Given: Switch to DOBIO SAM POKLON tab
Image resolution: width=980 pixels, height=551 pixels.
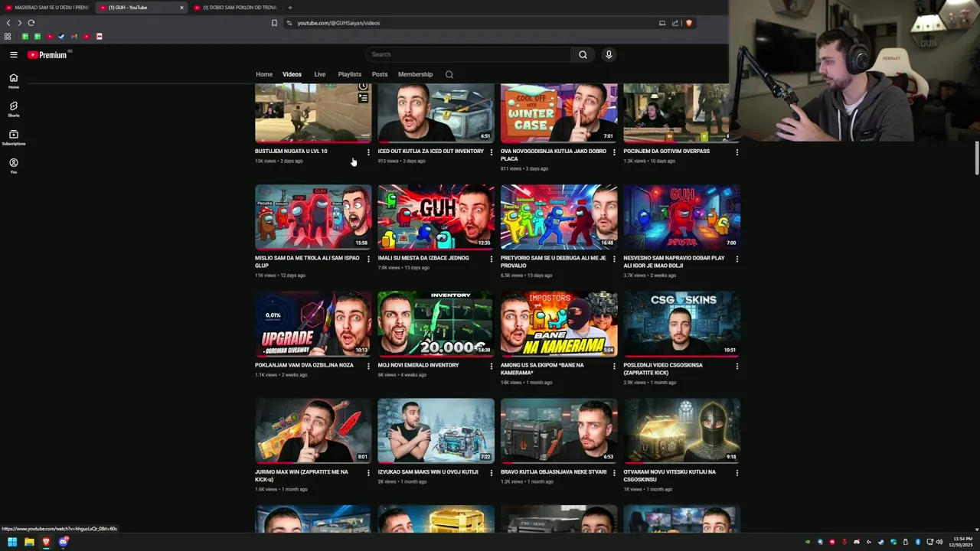Looking at the screenshot, I should pyautogui.click(x=234, y=8).
